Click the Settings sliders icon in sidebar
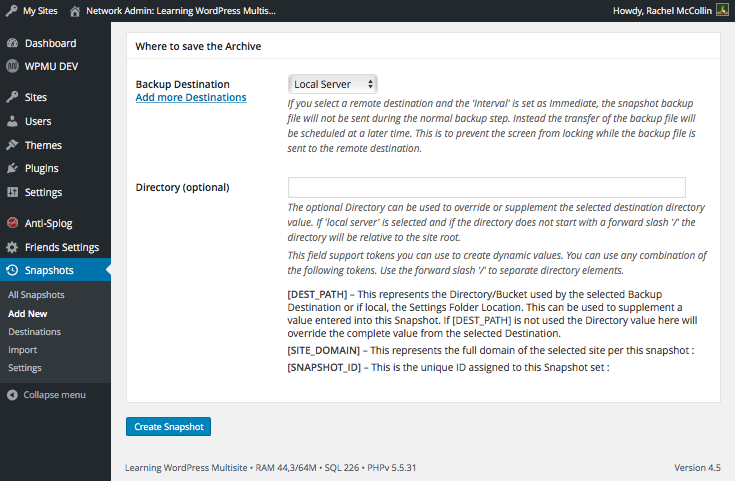The image size is (735, 481). click(x=12, y=193)
